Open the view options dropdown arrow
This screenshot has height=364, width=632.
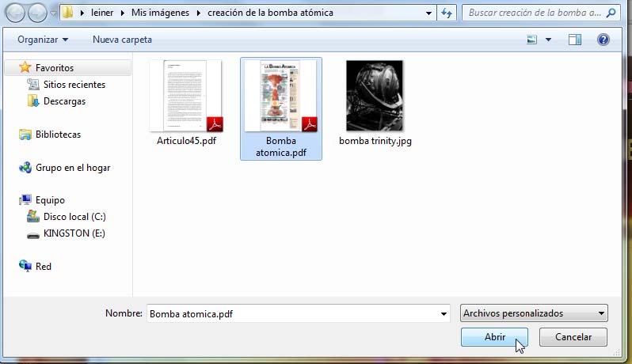pyautogui.click(x=548, y=40)
